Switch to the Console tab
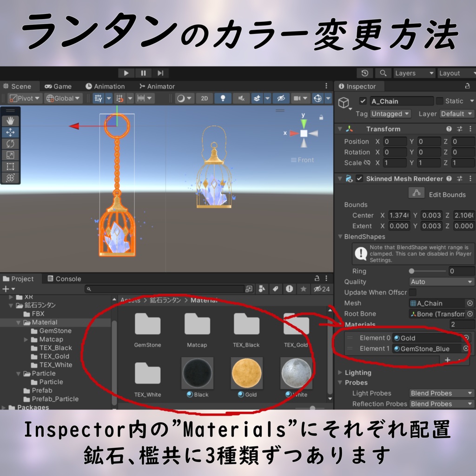This screenshot has width=476, height=476. 64,279
